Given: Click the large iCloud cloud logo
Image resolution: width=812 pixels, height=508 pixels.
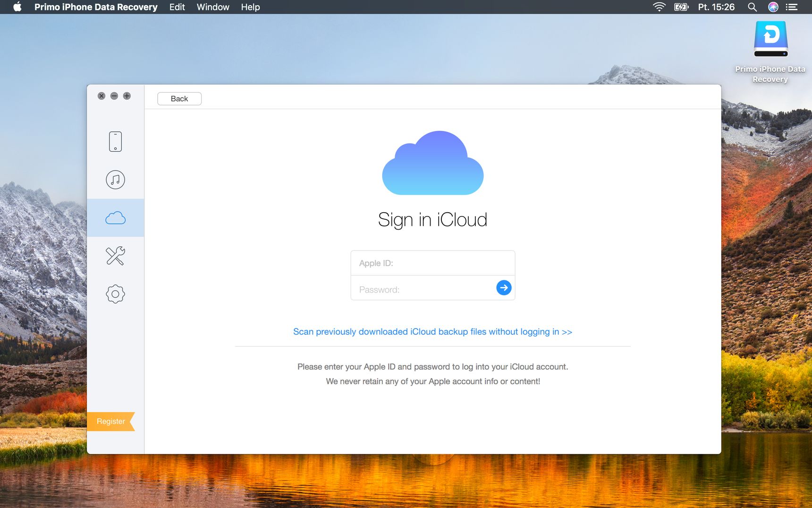Looking at the screenshot, I should 433,163.
